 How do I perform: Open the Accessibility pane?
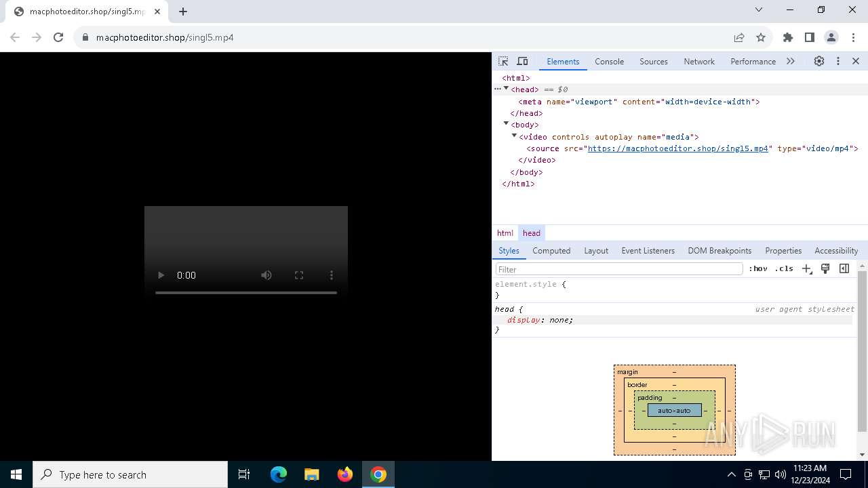(x=836, y=251)
